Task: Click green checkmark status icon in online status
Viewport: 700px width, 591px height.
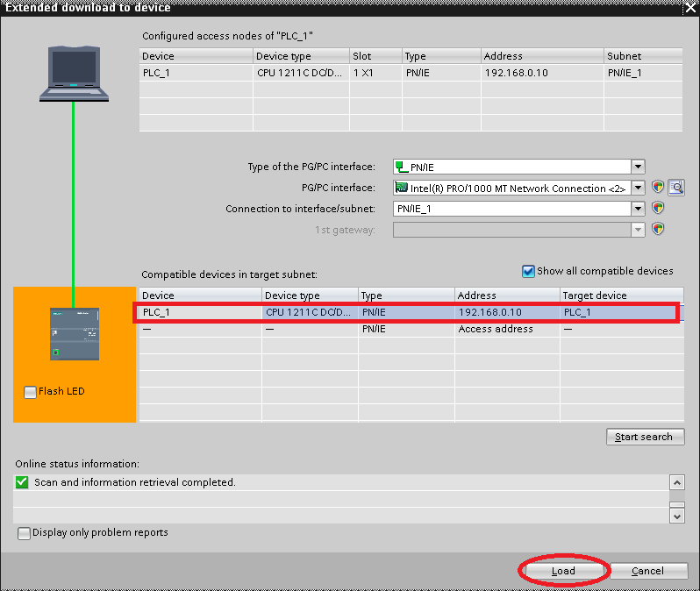Action: pyautogui.click(x=22, y=482)
